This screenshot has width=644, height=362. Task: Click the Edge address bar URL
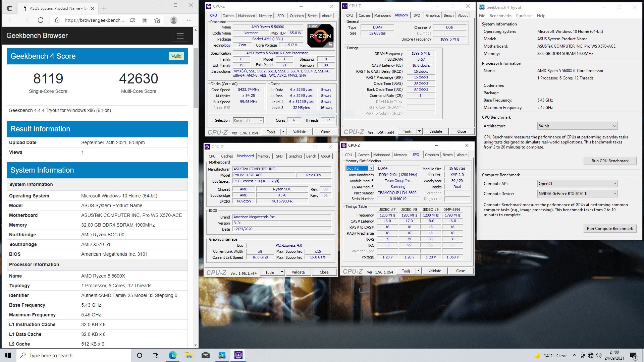click(x=94, y=20)
